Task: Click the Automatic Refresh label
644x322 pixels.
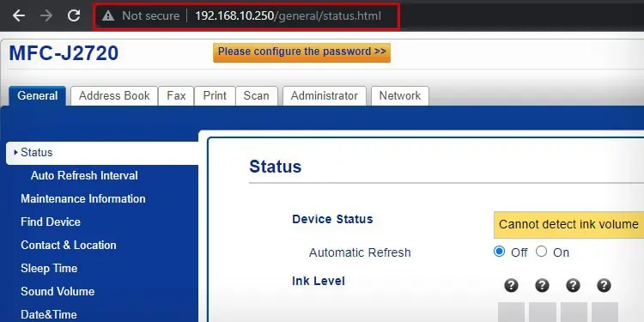Action: (360, 252)
